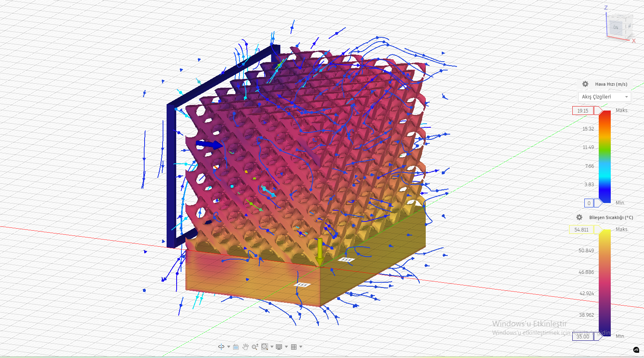Click the Bileşen Sıcaklığı (°C) legend title
The height and width of the screenshot is (358, 644).
tap(611, 217)
